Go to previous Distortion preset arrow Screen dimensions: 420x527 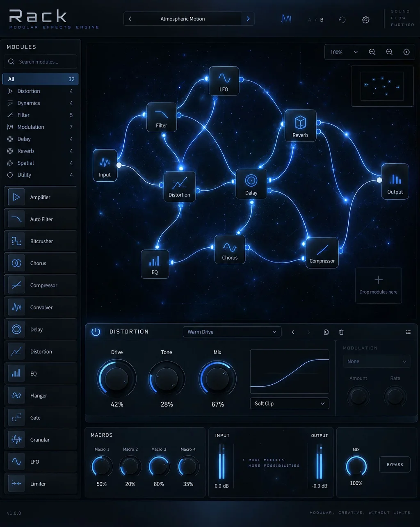point(293,332)
